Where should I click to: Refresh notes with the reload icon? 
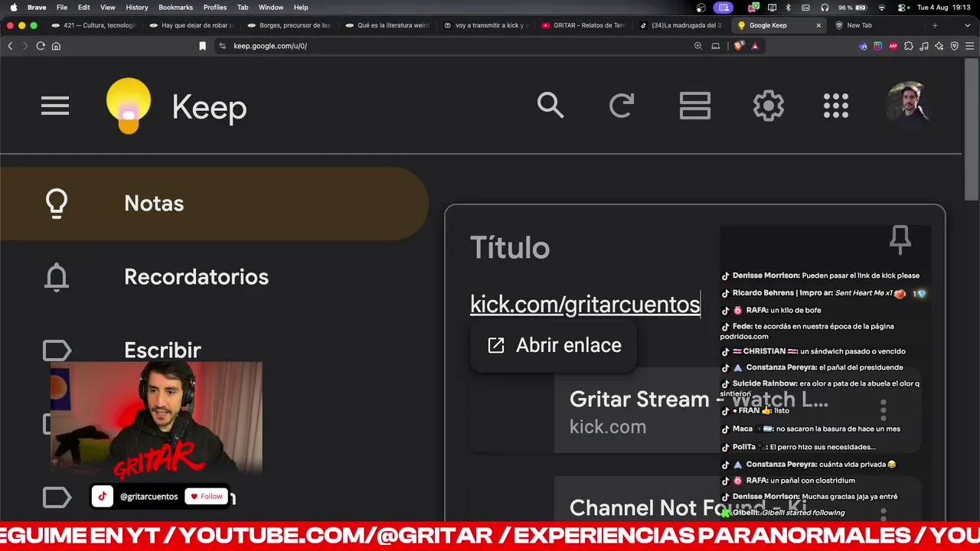[x=622, y=106]
